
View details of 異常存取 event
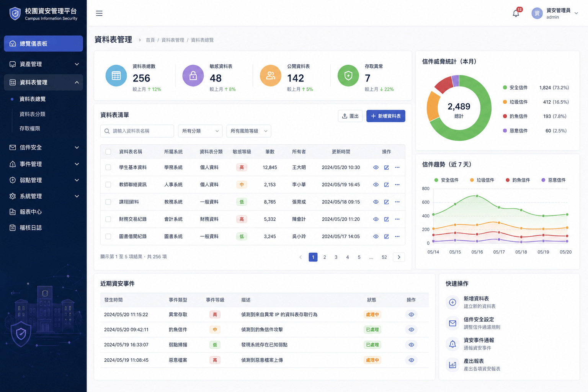(411, 315)
